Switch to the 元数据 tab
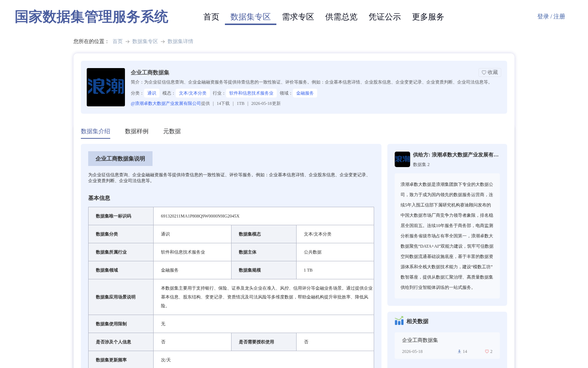This screenshot has height=368, width=588. coord(172,131)
